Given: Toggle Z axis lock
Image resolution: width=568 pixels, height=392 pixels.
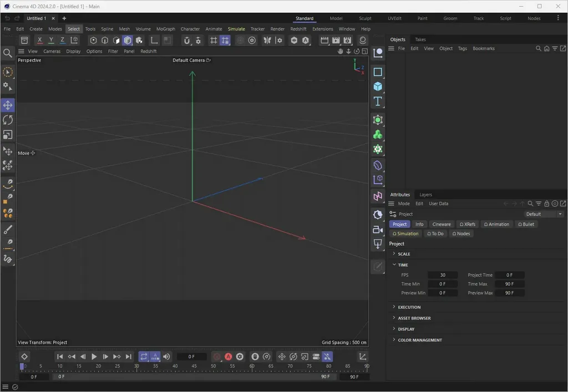Looking at the screenshot, I should click(x=62, y=40).
